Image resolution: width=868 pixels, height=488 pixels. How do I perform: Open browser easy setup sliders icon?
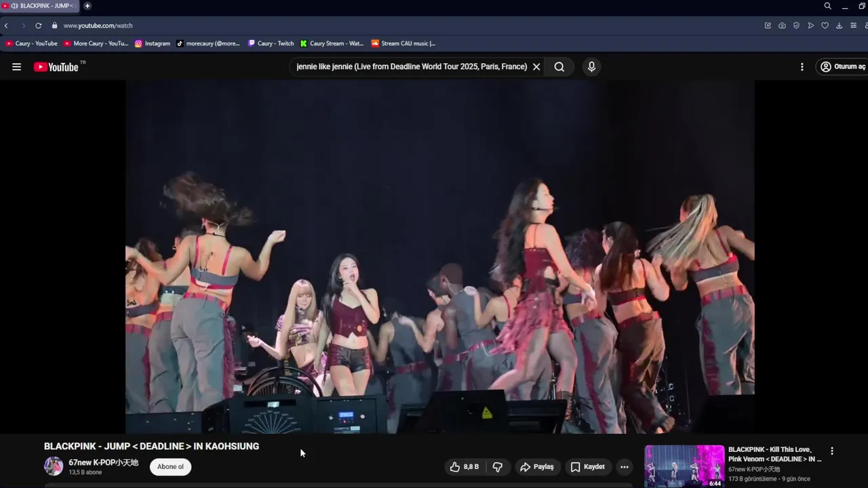click(x=853, y=25)
